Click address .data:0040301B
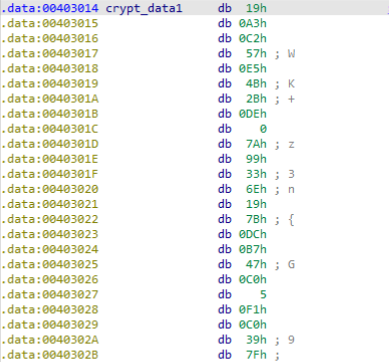 point(50,114)
